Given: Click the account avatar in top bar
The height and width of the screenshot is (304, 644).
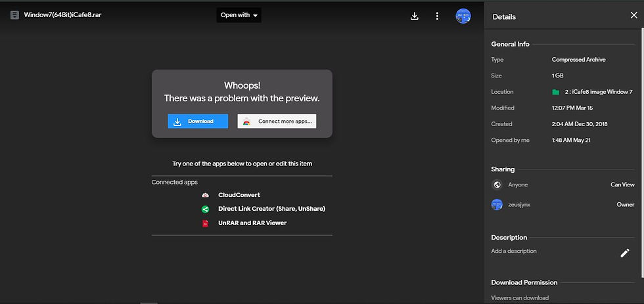Looking at the screenshot, I should click(463, 16).
